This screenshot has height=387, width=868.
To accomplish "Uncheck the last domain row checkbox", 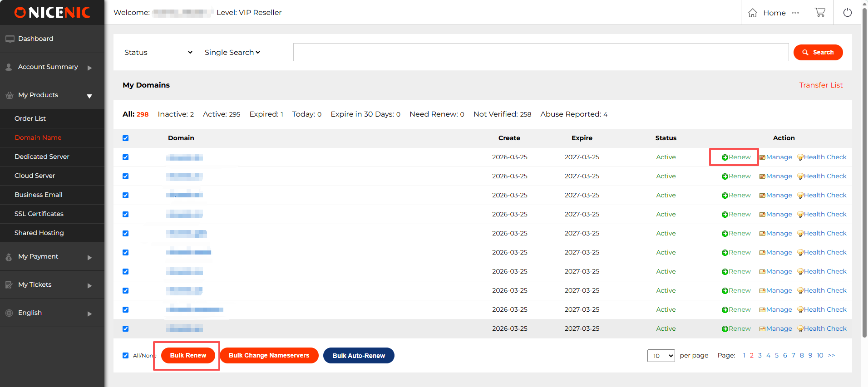I will [126, 329].
